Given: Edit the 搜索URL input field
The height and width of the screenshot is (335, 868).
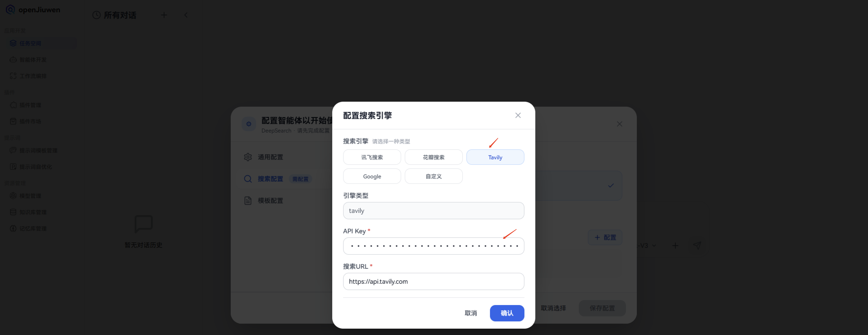Looking at the screenshot, I should (x=433, y=281).
